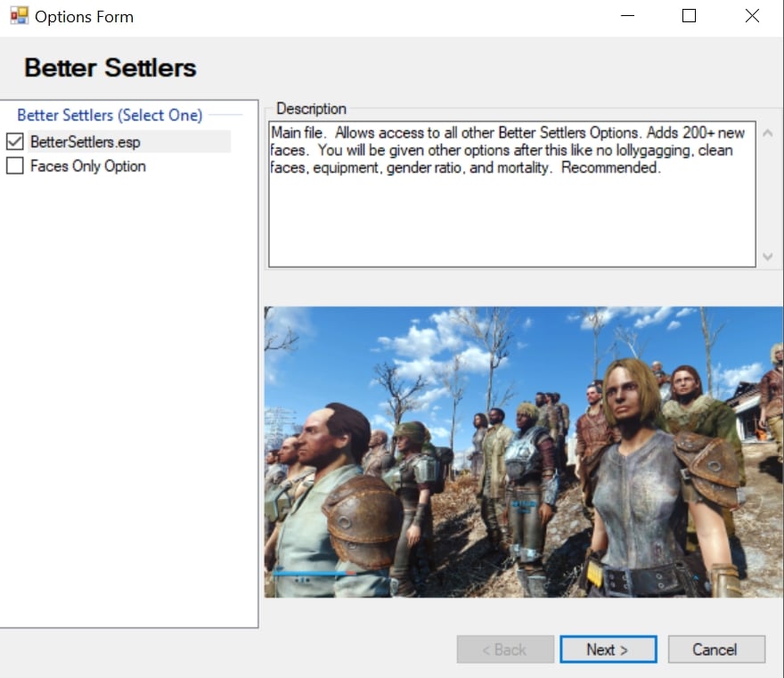The width and height of the screenshot is (784, 678).
Task: Click the 'Better Settlers (Select One)' group header
Action: (x=110, y=115)
